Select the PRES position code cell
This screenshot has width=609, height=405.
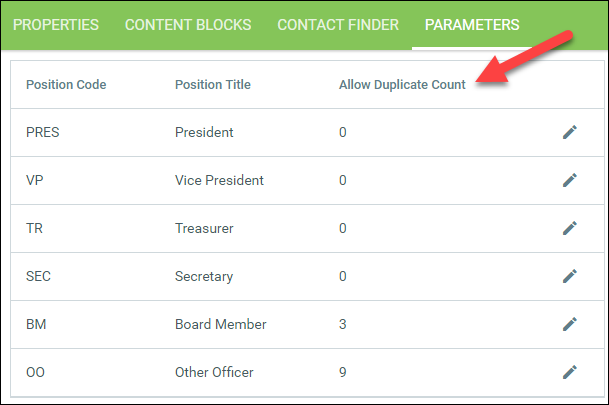coord(43,132)
